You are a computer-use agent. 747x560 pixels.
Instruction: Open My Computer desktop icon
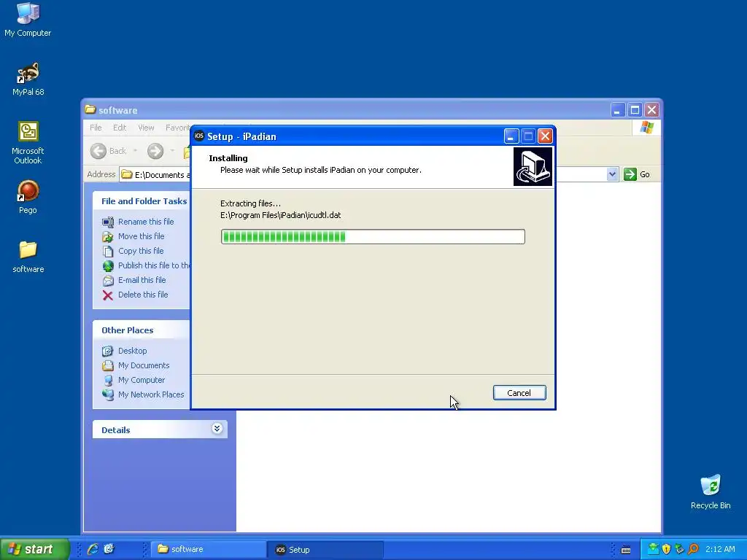(x=28, y=19)
